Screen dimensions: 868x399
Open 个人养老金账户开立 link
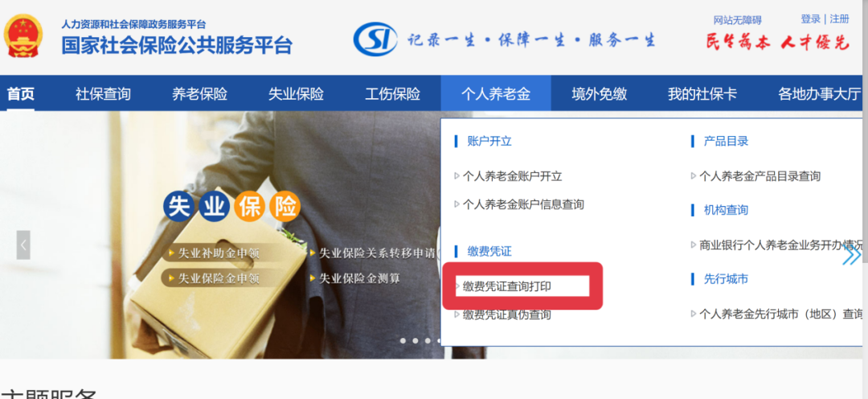click(x=513, y=177)
